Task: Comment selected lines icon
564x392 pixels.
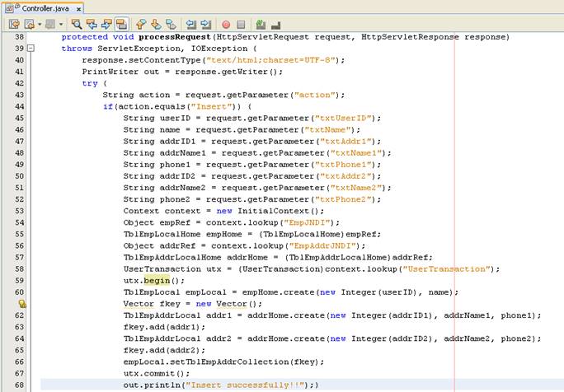Action: point(261,25)
